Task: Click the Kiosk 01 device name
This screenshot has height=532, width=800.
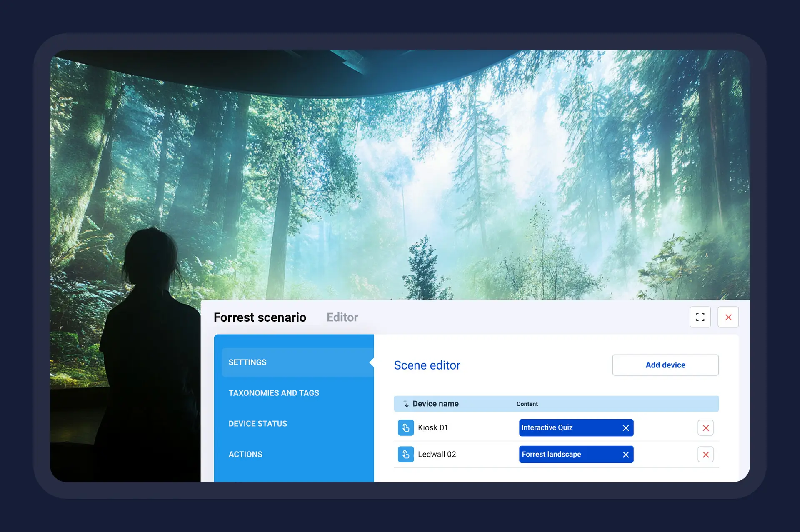Action: 433,427
